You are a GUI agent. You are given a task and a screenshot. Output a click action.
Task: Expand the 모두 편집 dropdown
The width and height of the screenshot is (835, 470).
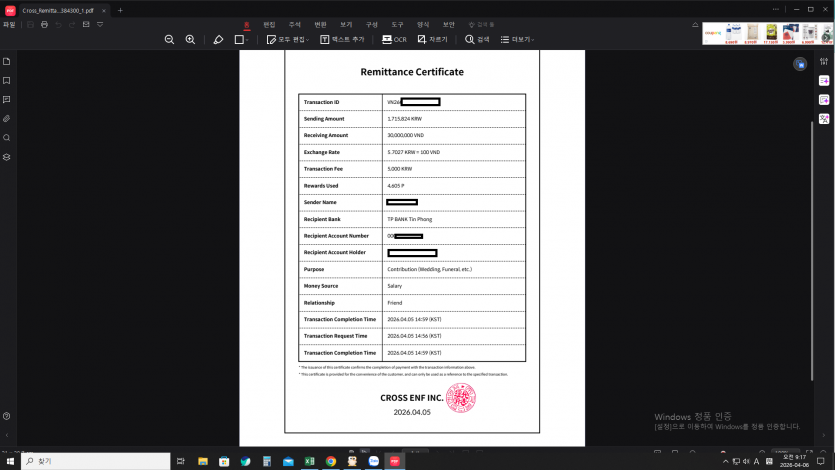308,40
